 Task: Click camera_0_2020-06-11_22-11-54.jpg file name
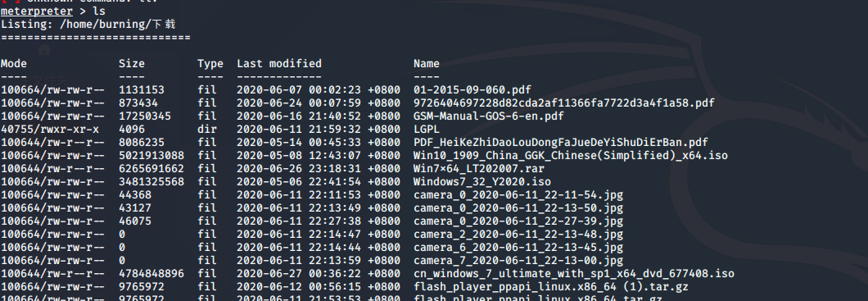point(518,195)
